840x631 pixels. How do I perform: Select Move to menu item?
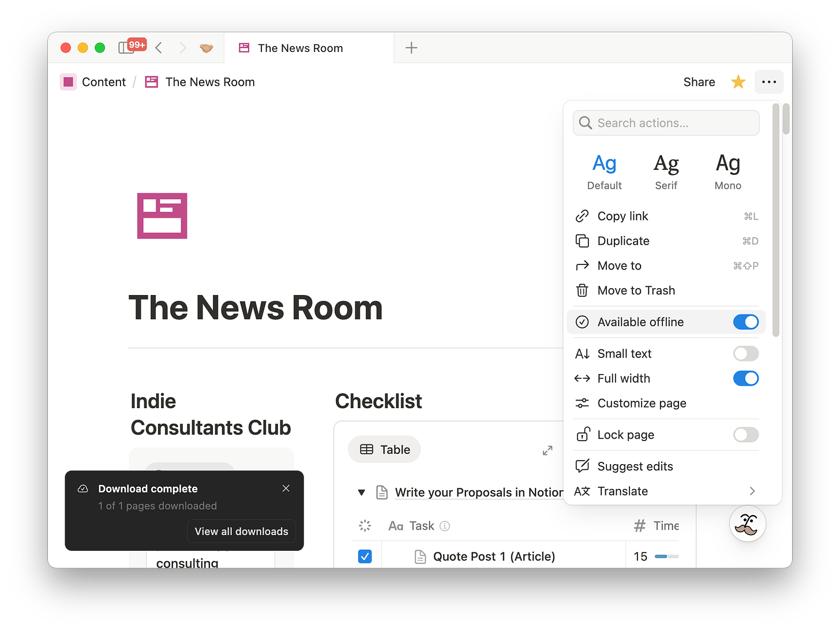pos(666,266)
